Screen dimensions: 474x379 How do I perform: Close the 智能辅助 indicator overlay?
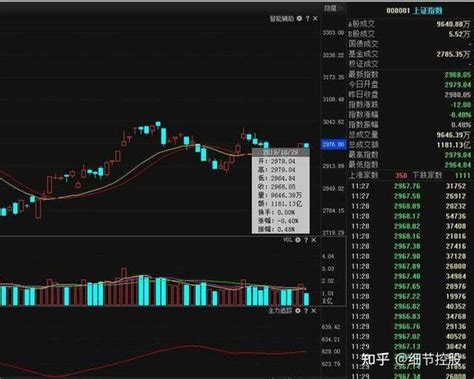(315, 19)
